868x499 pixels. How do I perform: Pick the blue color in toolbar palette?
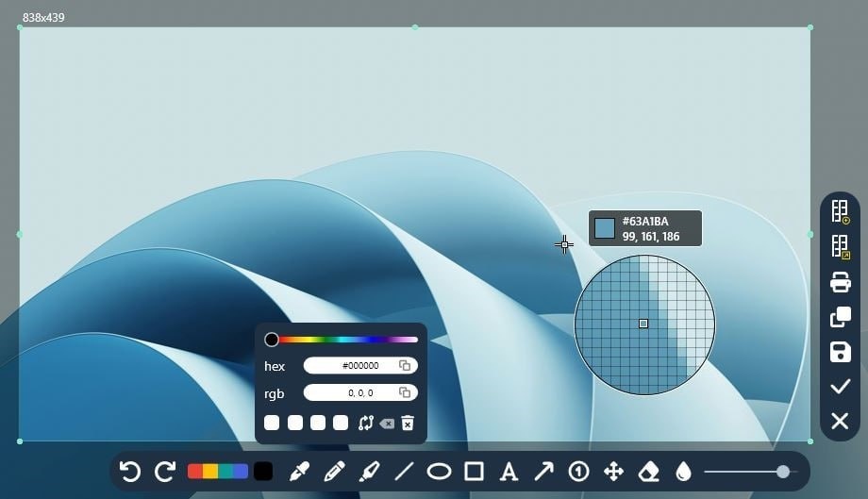click(241, 472)
